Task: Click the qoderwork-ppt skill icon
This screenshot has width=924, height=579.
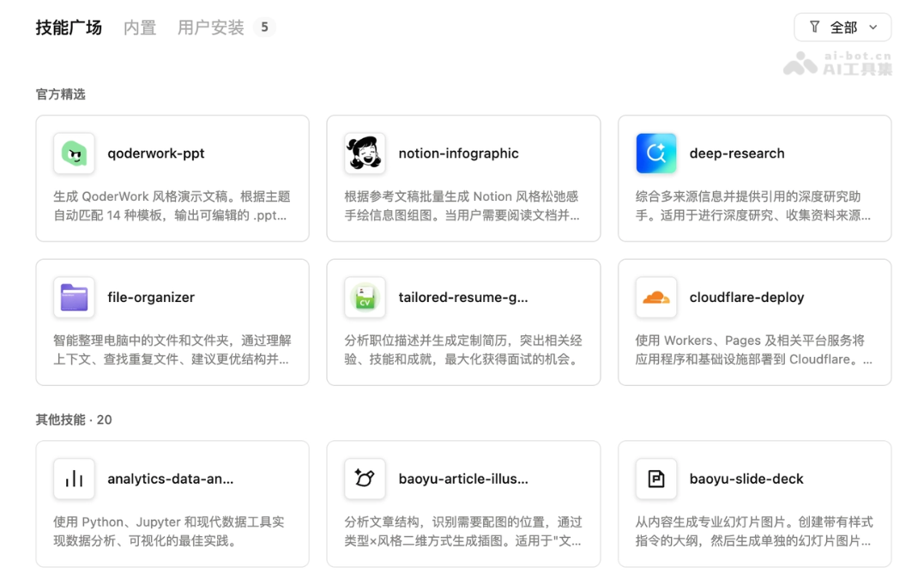Action: (x=74, y=153)
